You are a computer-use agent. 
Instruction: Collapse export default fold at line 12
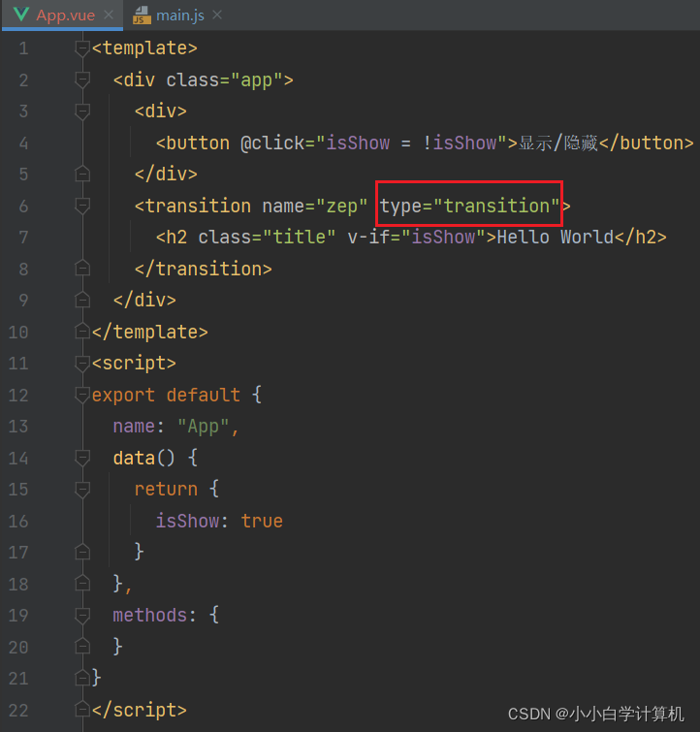(82, 395)
